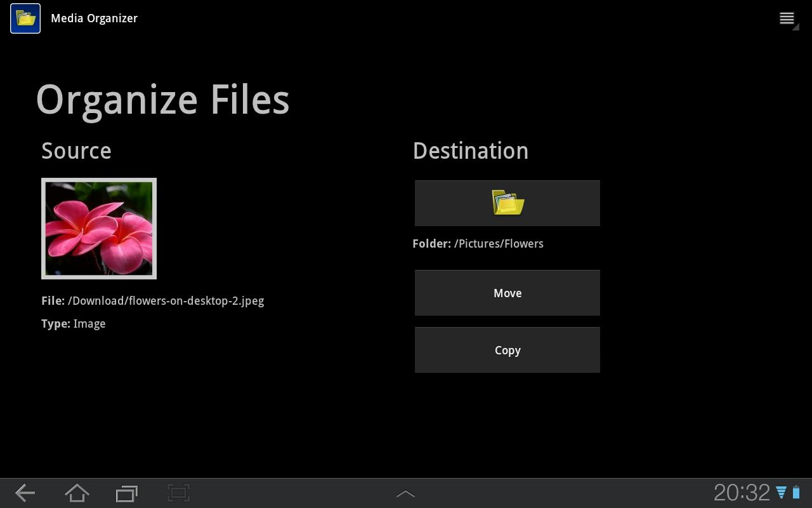Click the Media Organizer app icon
The height and width of the screenshot is (508, 812).
pyautogui.click(x=25, y=18)
